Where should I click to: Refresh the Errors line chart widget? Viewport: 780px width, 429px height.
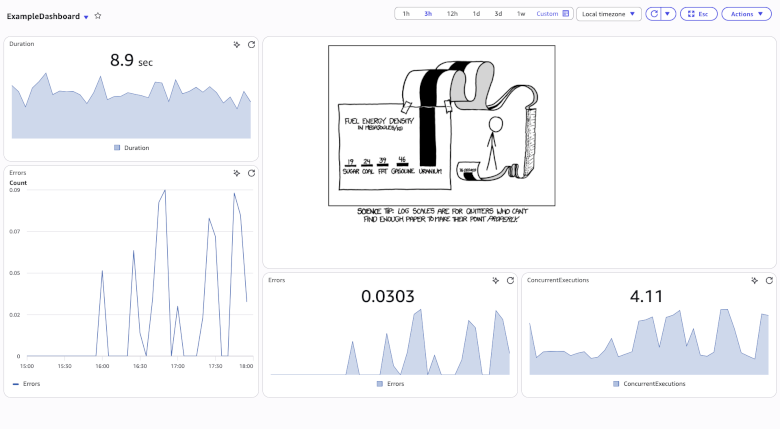pos(251,173)
